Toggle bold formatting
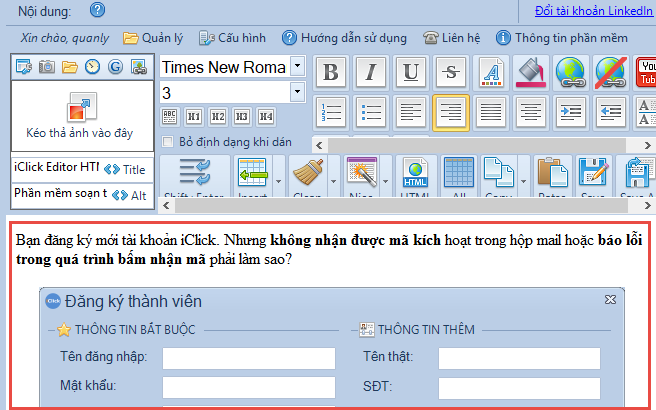The image size is (656, 410). pos(331,72)
